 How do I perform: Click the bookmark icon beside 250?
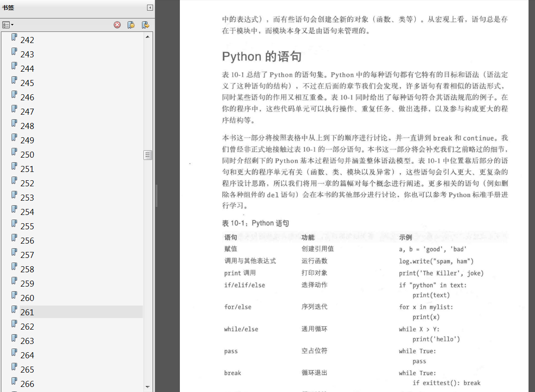(14, 152)
